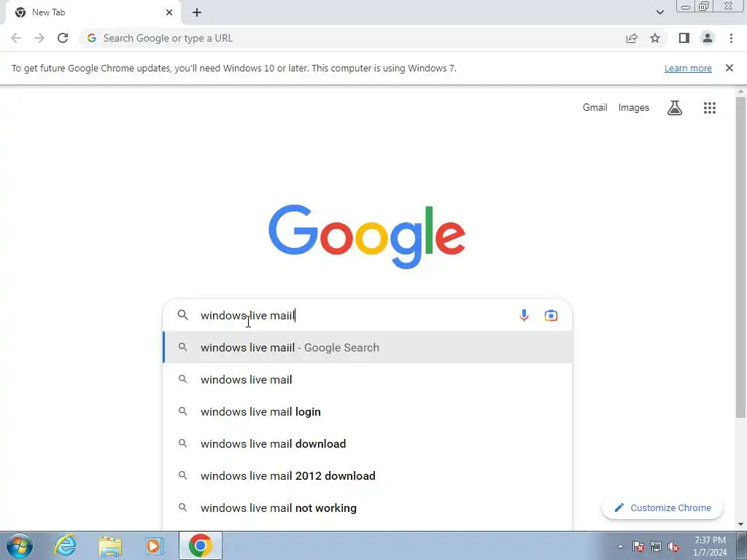Click the page vertical scrollbar
747x560 pixels.
tap(740, 257)
